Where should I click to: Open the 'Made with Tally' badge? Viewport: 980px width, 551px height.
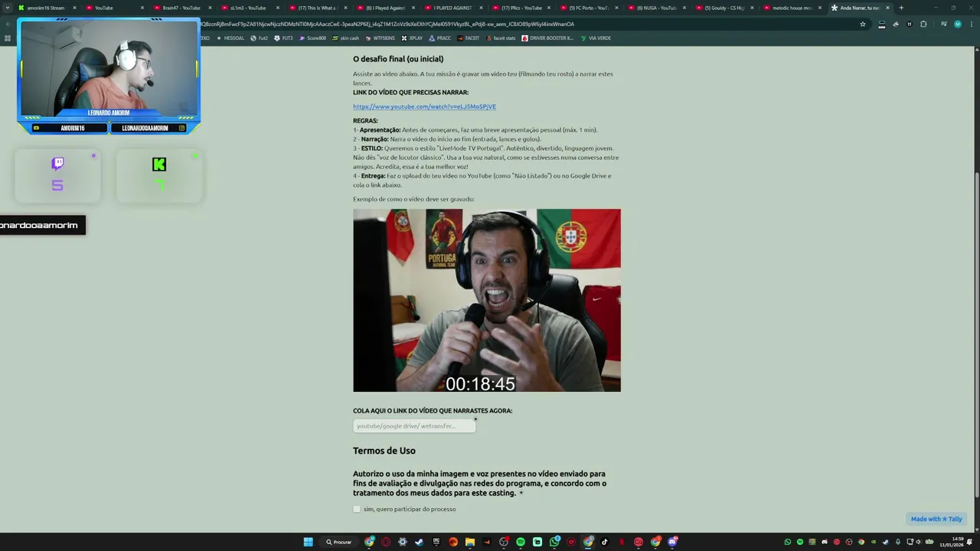pyautogui.click(x=936, y=519)
